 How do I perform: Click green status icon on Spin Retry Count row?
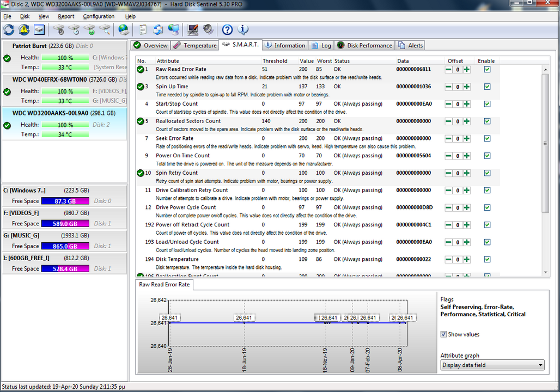141,173
